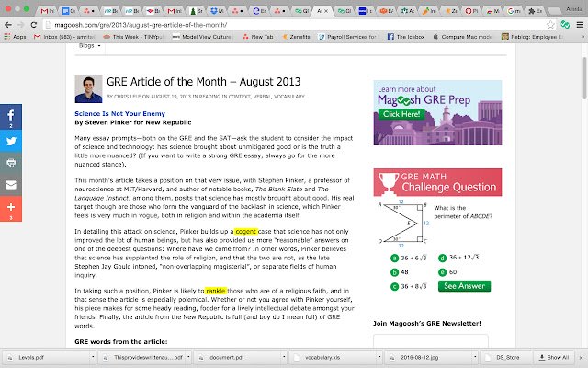588x368 pixels.
Task: Switch to the Extensions puzzle-piece tab
Action: click(535, 11)
